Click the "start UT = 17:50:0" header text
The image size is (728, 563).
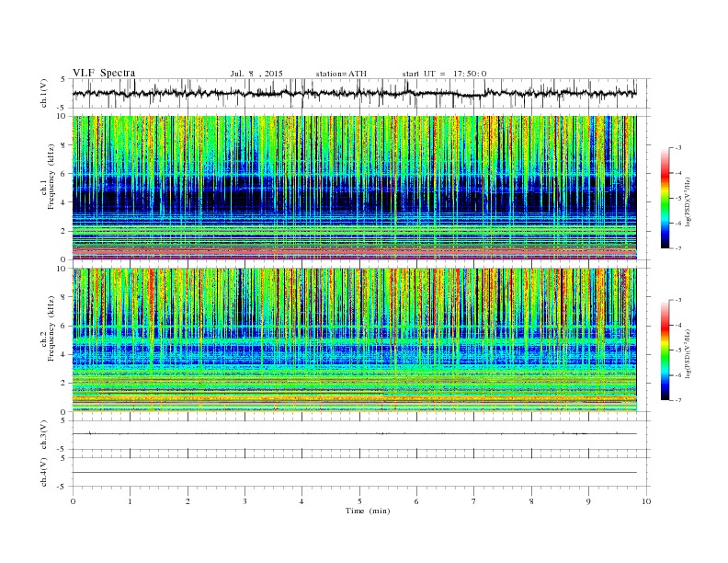(444, 74)
